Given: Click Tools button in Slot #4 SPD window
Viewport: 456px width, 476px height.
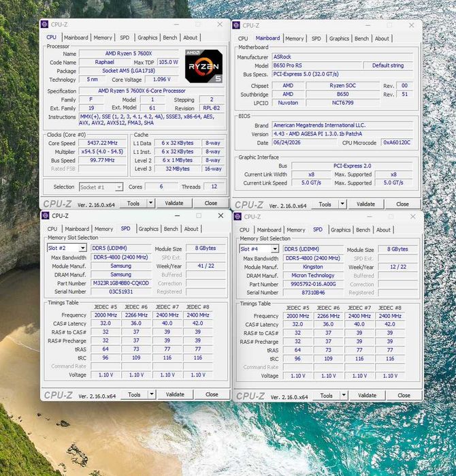Looking at the screenshot, I should click(327, 395).
